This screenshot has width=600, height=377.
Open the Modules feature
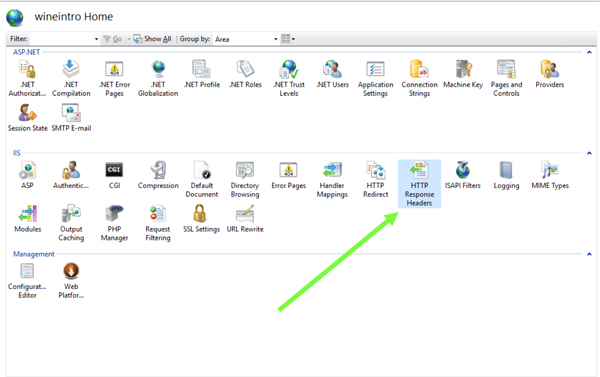click(28, 219)
